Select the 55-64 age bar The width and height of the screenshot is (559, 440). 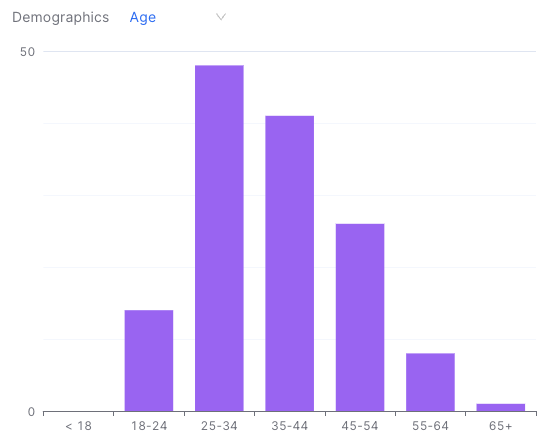point(430,382)
